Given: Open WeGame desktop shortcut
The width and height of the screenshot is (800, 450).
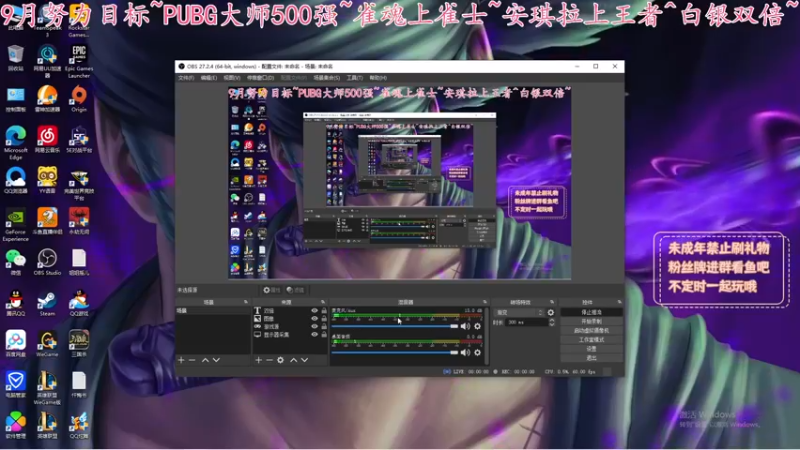Looking at the screenshot, I should (47, 343).
